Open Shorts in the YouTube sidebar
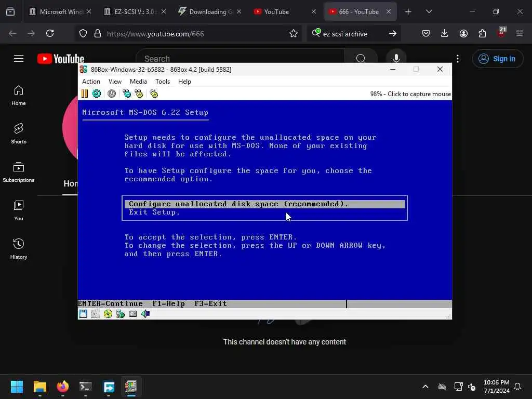 pos(19,134)
